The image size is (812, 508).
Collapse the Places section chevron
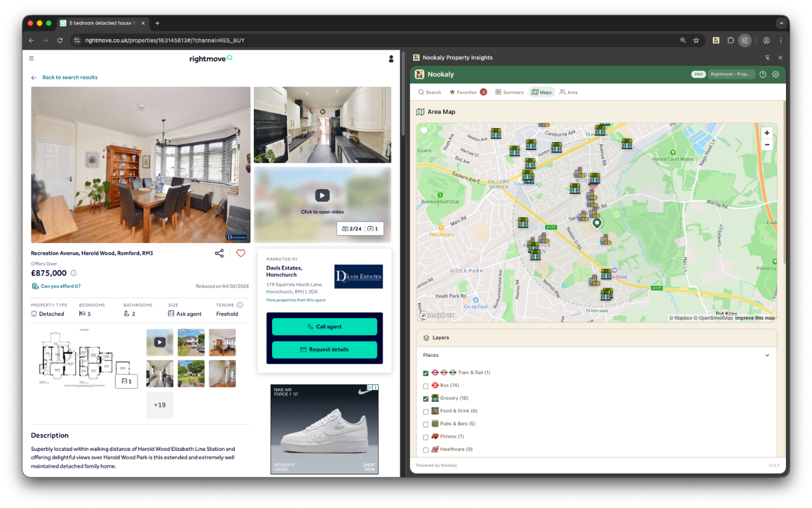pyautogui.click(x=767, y=356)
